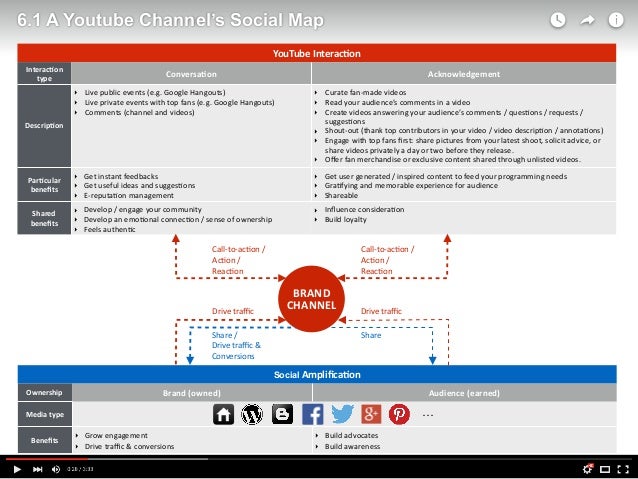Click the BRAND CHANNEL circle
This screenshot has width=638, height=479.
point(312,299)
